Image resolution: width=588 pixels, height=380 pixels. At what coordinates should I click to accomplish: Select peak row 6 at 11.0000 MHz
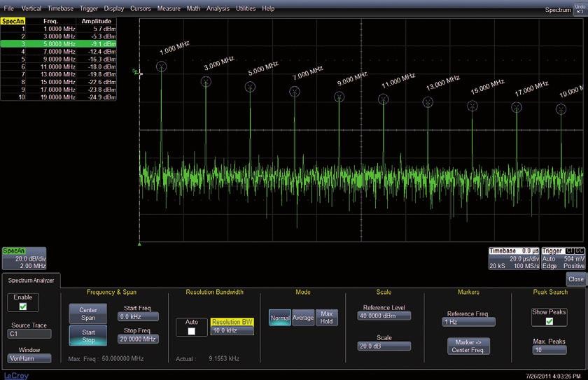pos(59,66)
